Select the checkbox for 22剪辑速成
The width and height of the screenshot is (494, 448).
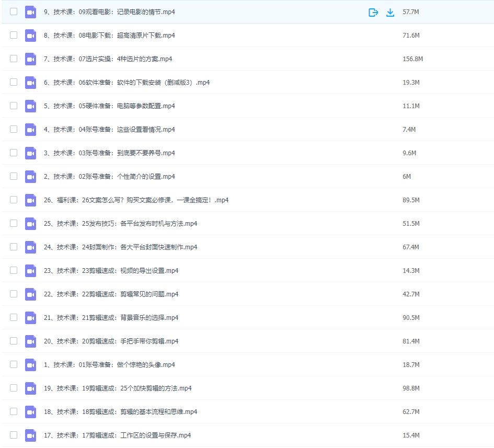pyautogui.click(x=14, y=294)
